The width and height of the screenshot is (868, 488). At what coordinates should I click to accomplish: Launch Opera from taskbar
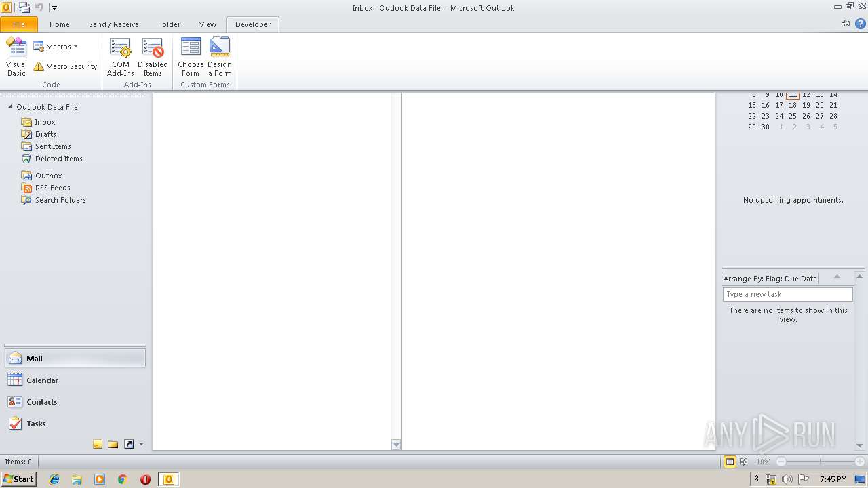145,479
